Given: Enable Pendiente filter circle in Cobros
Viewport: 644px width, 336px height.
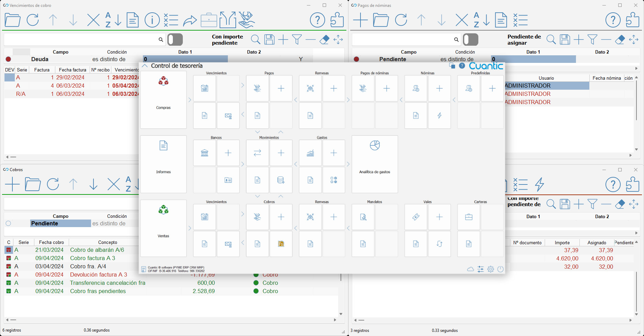Looking at the screenshot, I should point(8,223).
